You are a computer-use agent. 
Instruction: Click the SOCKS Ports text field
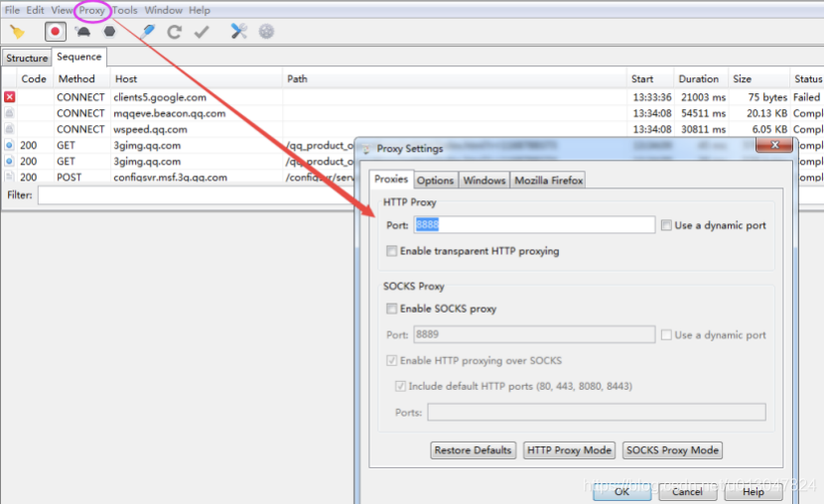point(597,412)
